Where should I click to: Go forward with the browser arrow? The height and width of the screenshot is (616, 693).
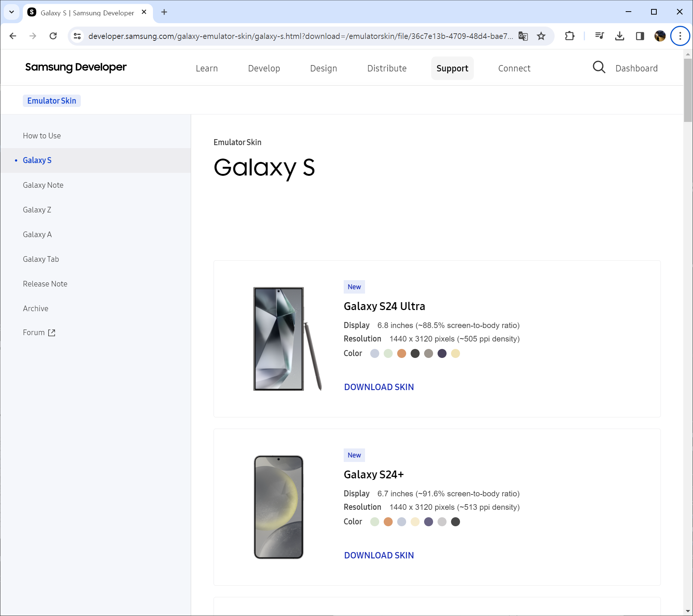click(33, 36)
